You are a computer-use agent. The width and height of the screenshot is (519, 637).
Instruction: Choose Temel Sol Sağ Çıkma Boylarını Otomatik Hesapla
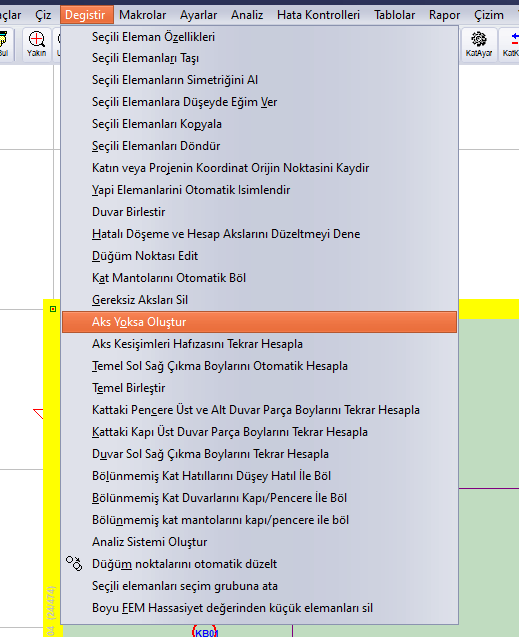coord(260,366)
